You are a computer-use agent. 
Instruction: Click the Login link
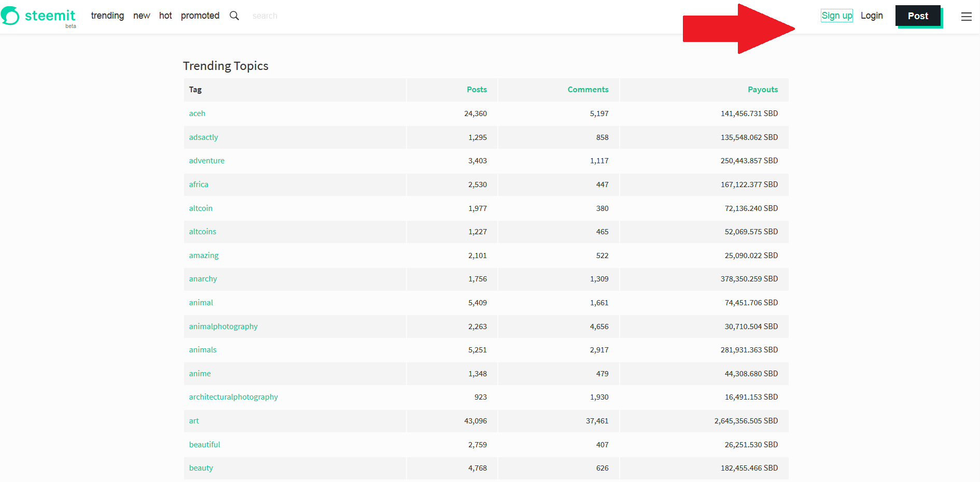click(872, 16)
